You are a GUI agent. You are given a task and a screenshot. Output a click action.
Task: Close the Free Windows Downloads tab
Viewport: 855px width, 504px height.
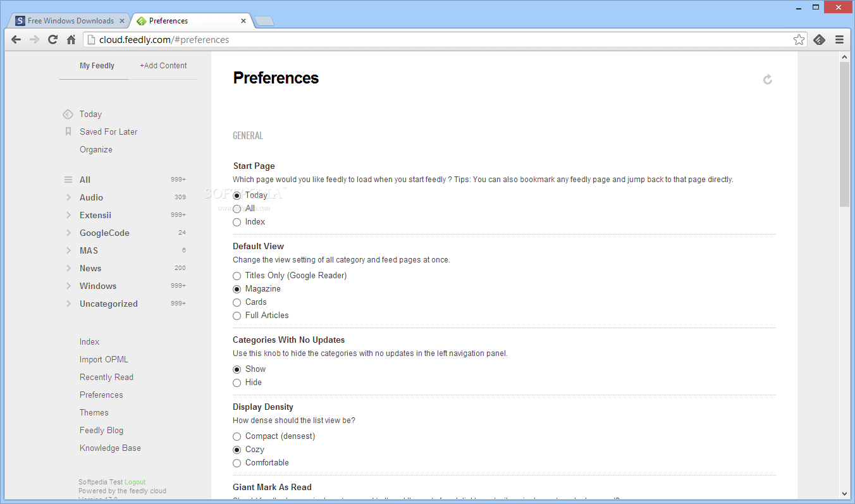122,21
